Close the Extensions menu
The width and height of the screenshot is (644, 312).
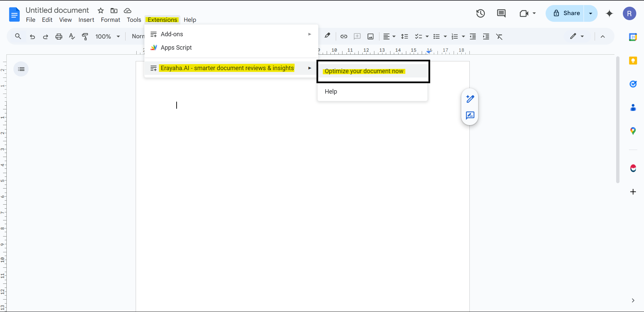pyautogui.click(x=163, y=20)
